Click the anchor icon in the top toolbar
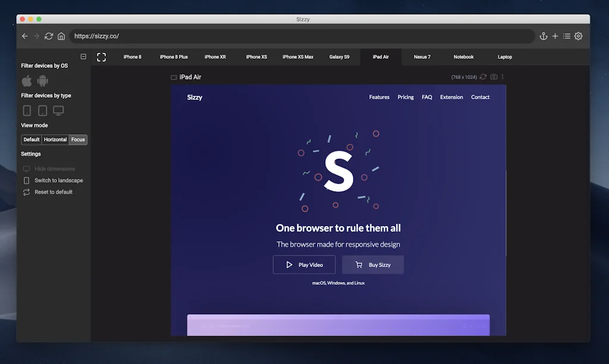The image size is (609, 364). (x=543, y=36)
